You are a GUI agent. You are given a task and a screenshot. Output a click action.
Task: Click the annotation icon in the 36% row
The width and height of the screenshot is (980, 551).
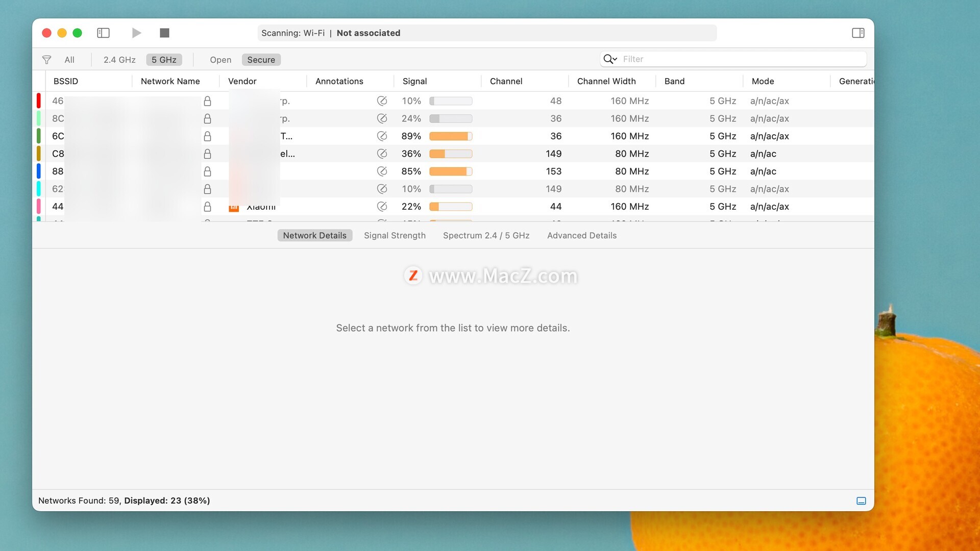click(x=382, y=154)
